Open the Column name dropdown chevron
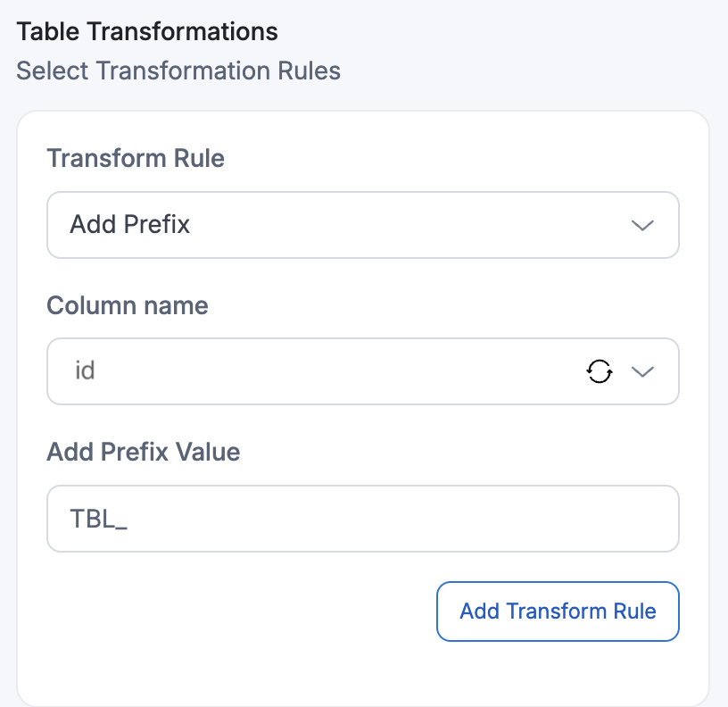 tap(642, 371)
